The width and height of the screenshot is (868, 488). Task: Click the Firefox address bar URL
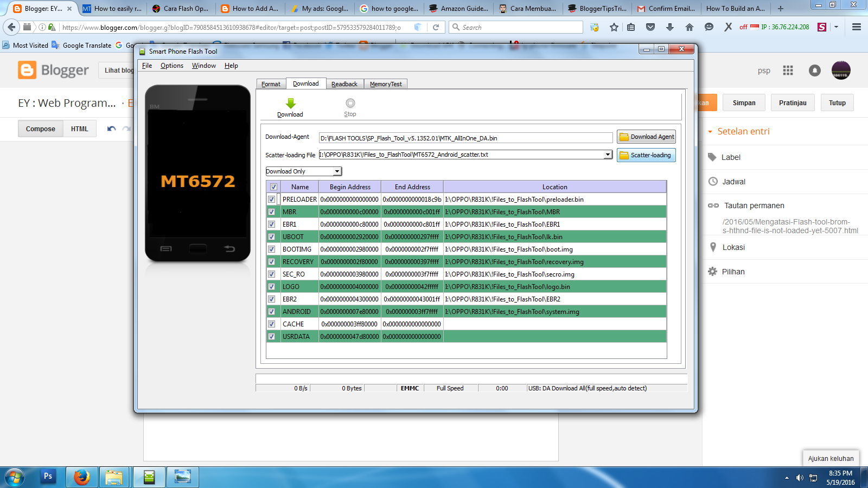[x=232, y=27]
